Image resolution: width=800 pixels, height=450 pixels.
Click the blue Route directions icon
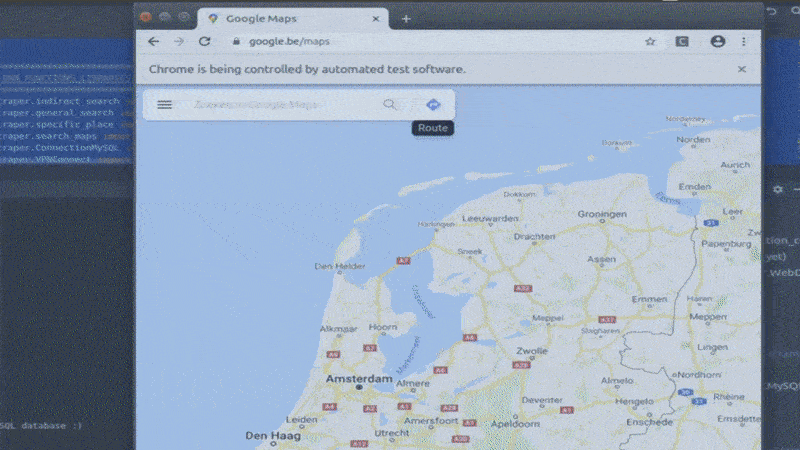(x=433, y=105)
